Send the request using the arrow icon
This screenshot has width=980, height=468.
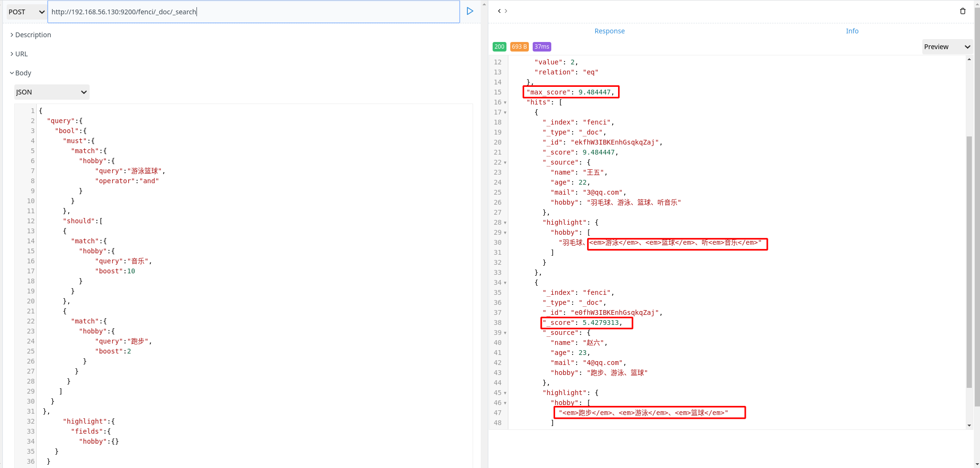pos(470,11)
